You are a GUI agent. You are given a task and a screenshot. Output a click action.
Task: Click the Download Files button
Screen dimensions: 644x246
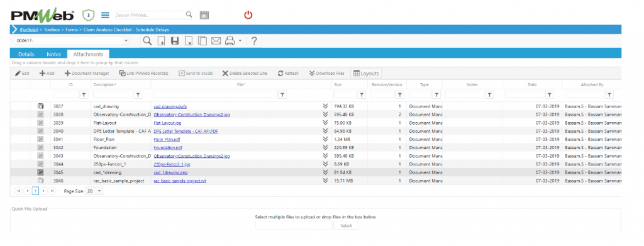coord(327,73)
